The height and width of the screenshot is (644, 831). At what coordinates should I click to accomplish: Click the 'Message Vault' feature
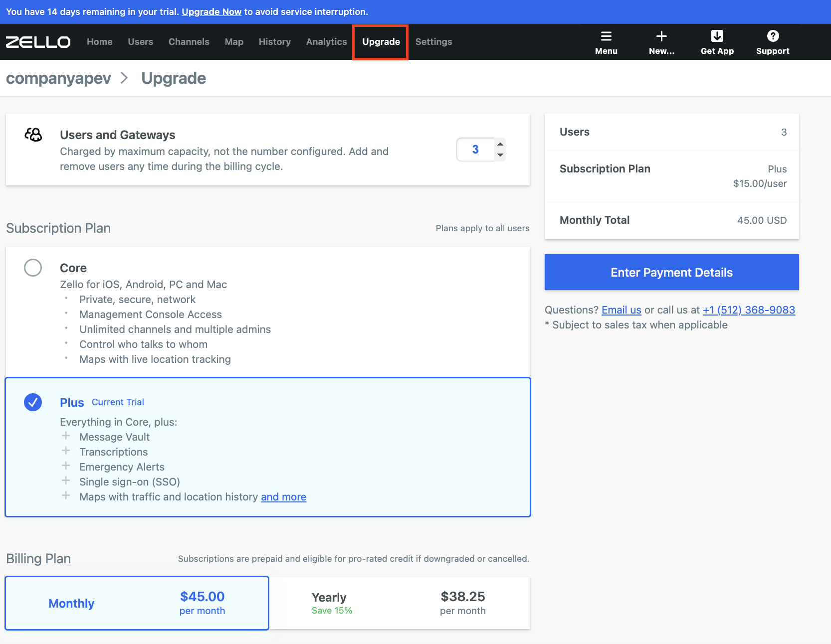pyautogui.click(x=115, y=437)
